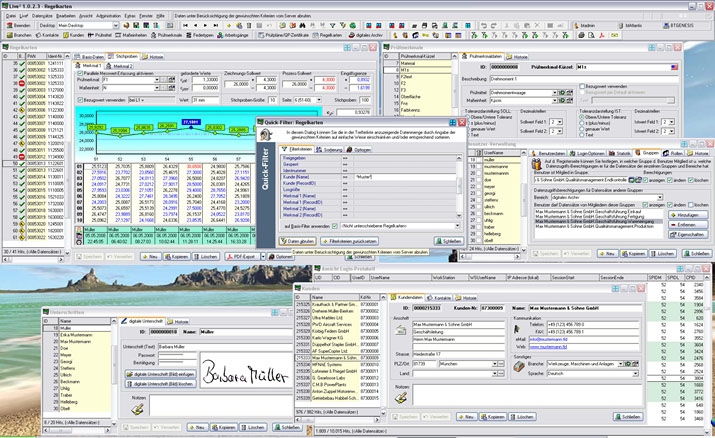The width and height of the screenshot is (715, 438).
Task: Click the 'Daten abrufen' button in Quick Filter
Action: (x=297, y=241)
